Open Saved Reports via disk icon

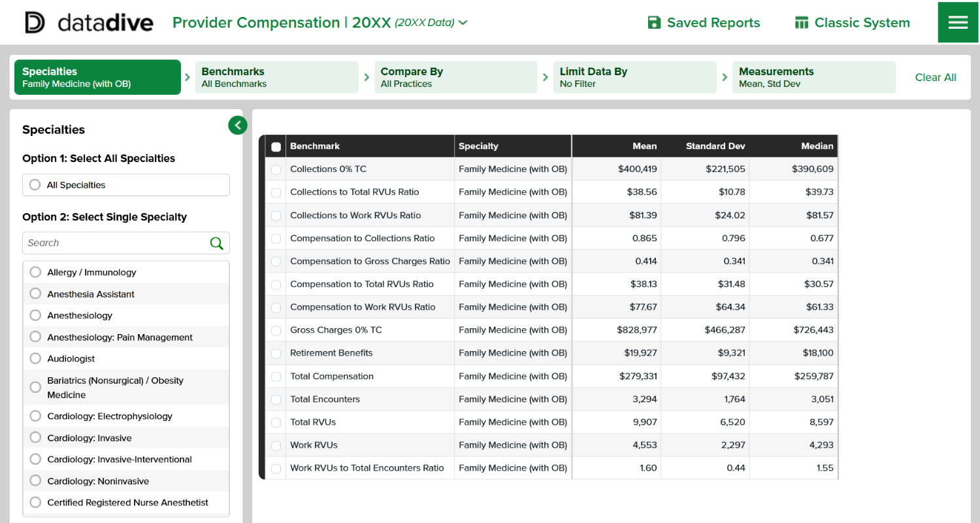654,23
